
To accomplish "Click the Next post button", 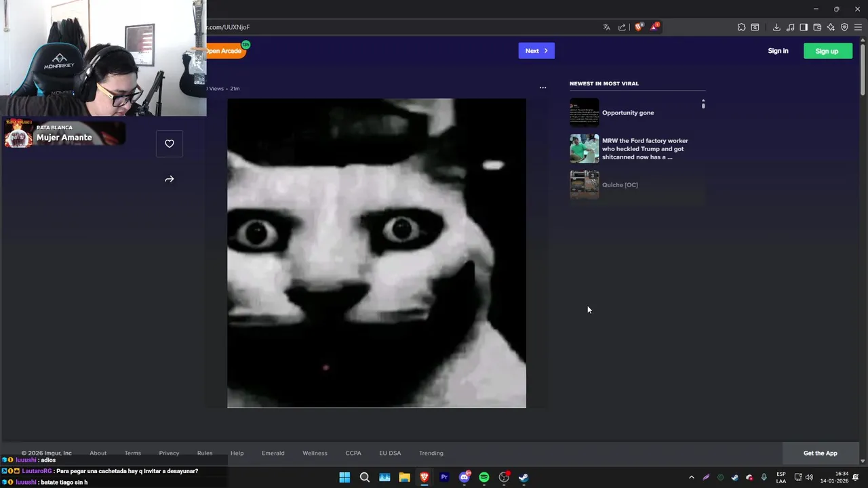I will click(x=536, y=51).
